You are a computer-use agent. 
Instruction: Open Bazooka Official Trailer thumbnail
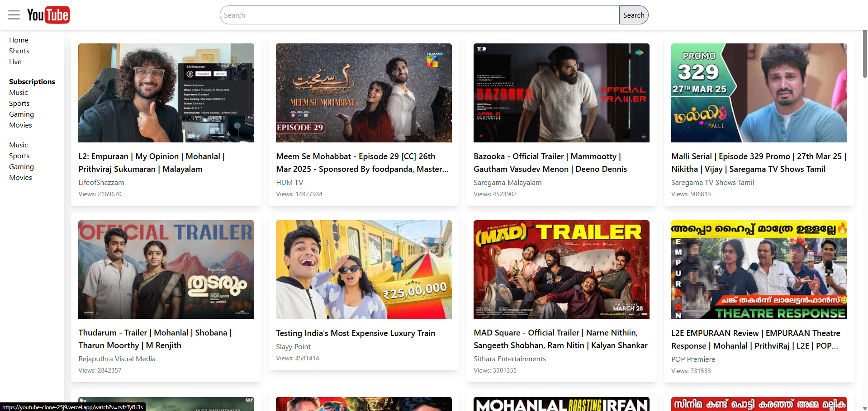click(561, 93)
